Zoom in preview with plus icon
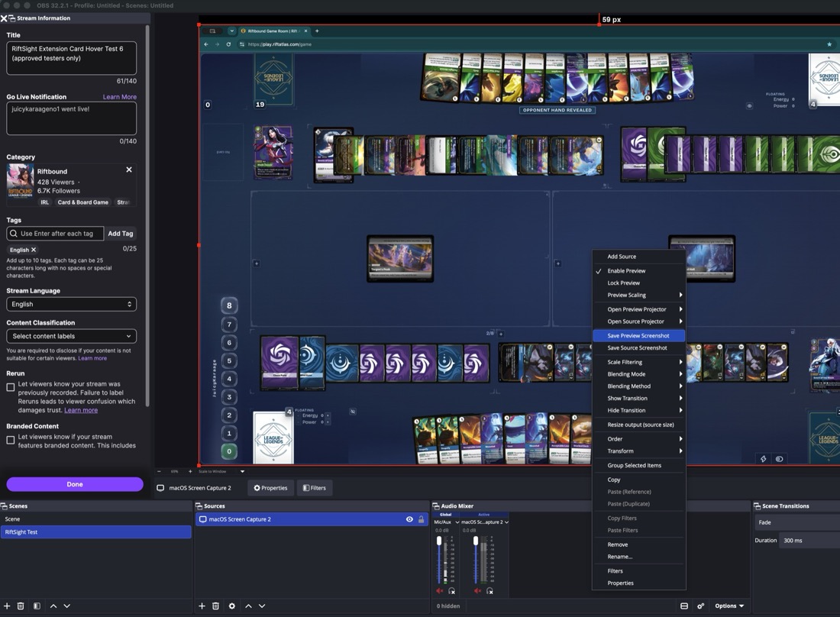This screenshot has width=840, height=617. tap(190, 471)
